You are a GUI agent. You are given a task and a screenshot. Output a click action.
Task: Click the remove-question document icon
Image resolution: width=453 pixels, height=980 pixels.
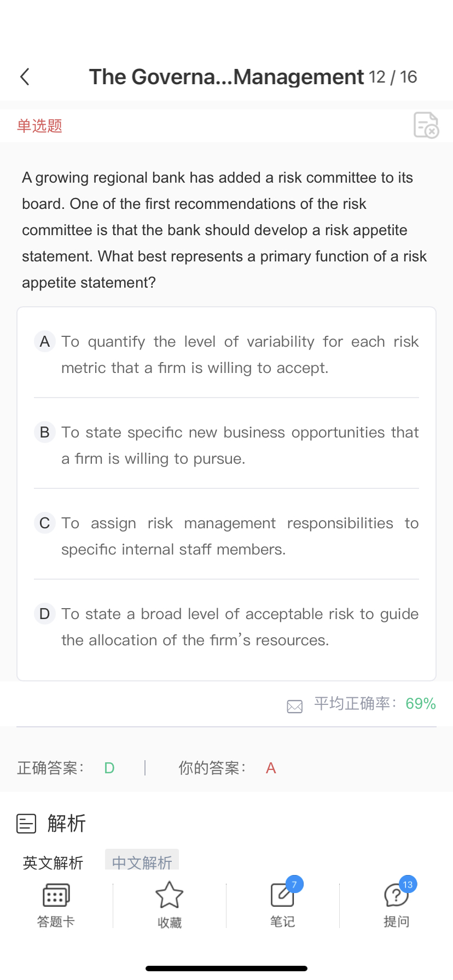coord(426,125)
